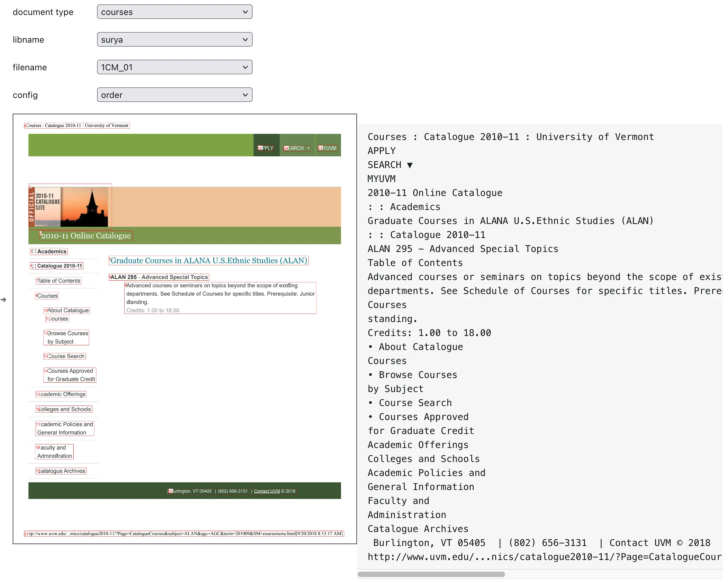The image size is (728, 582).
Task: Click 'Credits: 1.00 to 18.00' in text output
Action: (x=429, y=333)
